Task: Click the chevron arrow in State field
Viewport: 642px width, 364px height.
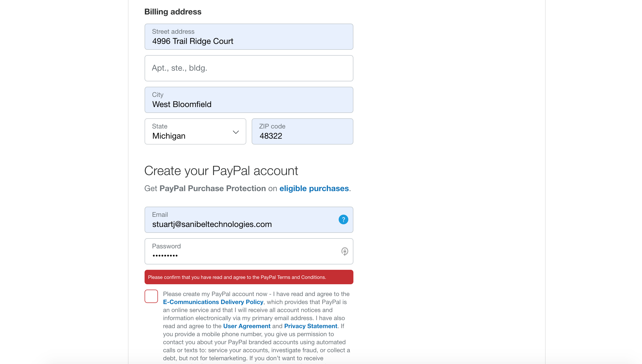Action: [x=236, y=132]
